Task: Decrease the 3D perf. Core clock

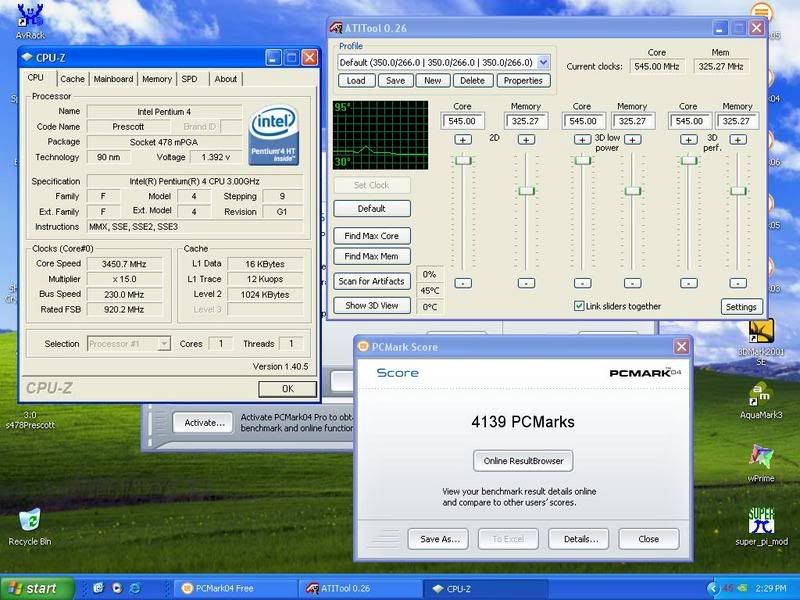Action: pos(688,283)
